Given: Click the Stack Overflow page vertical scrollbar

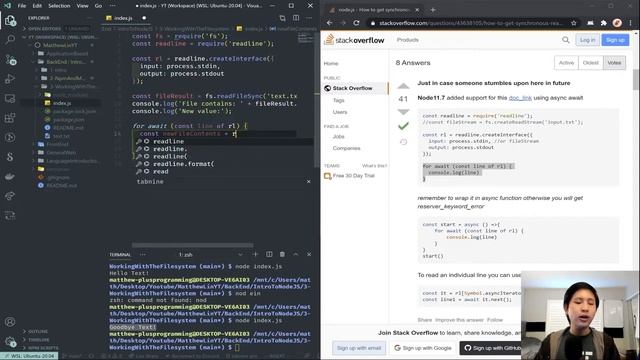Looking at the screenshot, I should [x=636, y=80].
